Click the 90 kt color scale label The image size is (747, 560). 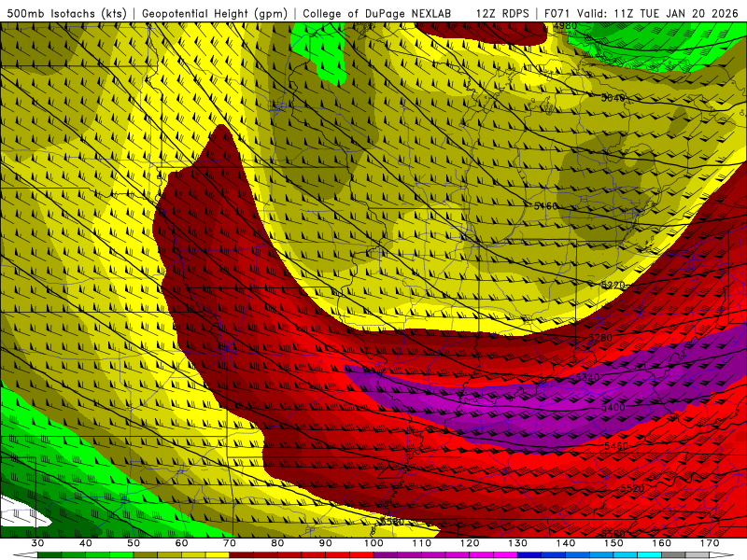(326, 543)
